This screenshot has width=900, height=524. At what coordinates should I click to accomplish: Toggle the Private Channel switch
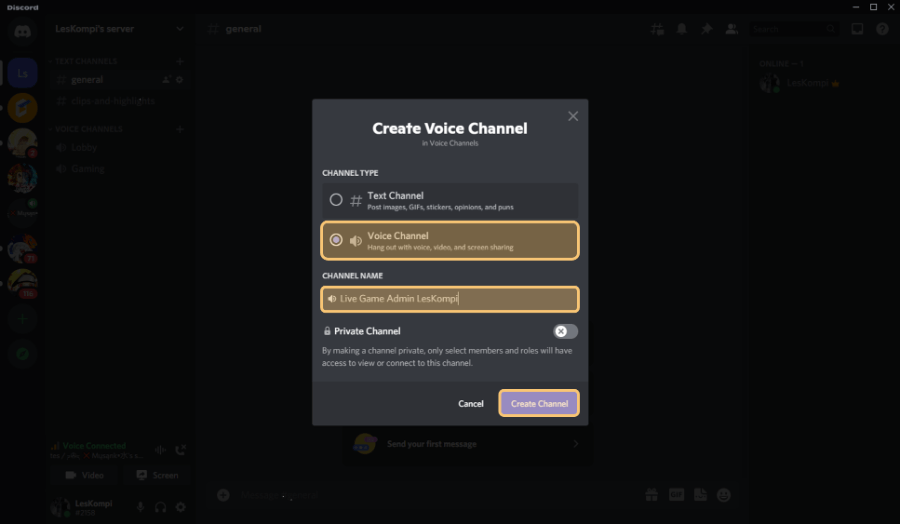[565, 331]
